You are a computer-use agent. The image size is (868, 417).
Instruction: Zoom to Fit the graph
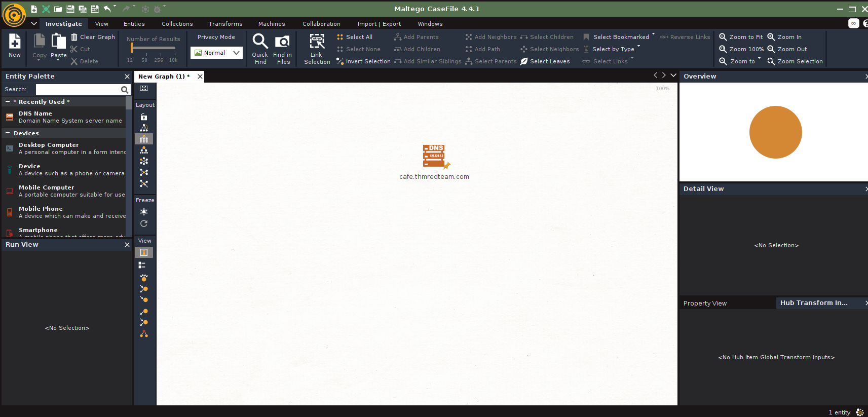[x=741, y=37]
